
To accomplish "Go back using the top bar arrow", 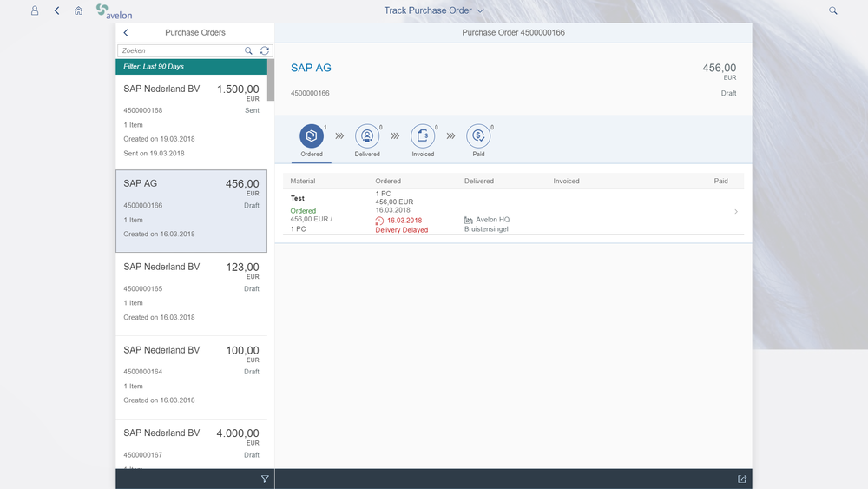I will point(56,10).
